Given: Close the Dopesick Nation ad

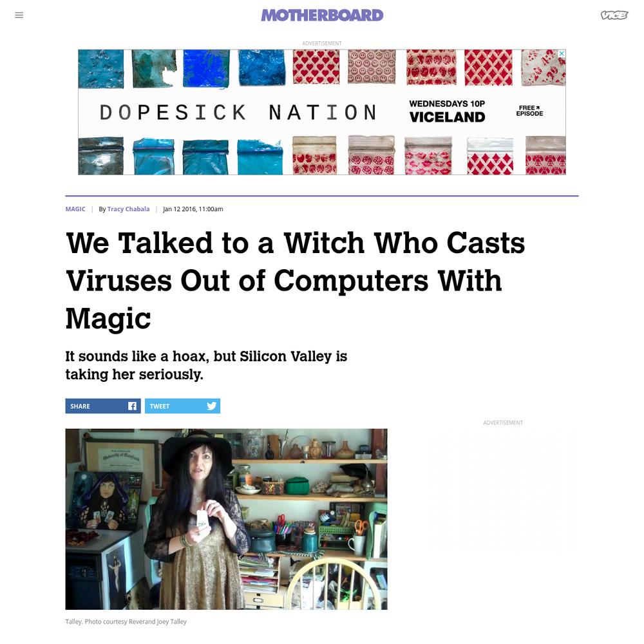Looking at the screenshot, I should [562, 54].
